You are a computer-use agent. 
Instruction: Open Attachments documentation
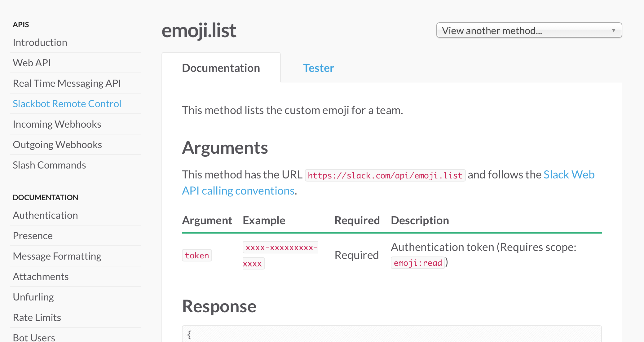pyautogui.click(x=41, y=277)
